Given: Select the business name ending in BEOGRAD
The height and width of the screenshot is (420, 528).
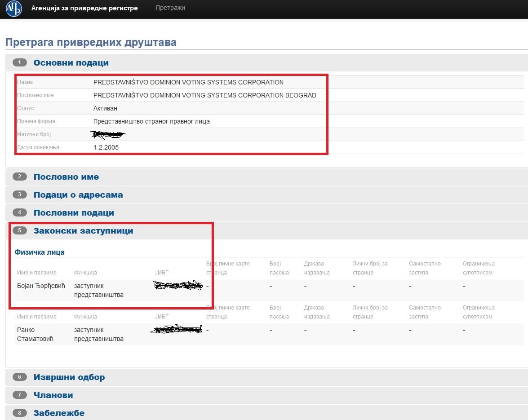Looking at the screenshot, I should [x=205, y=96].
